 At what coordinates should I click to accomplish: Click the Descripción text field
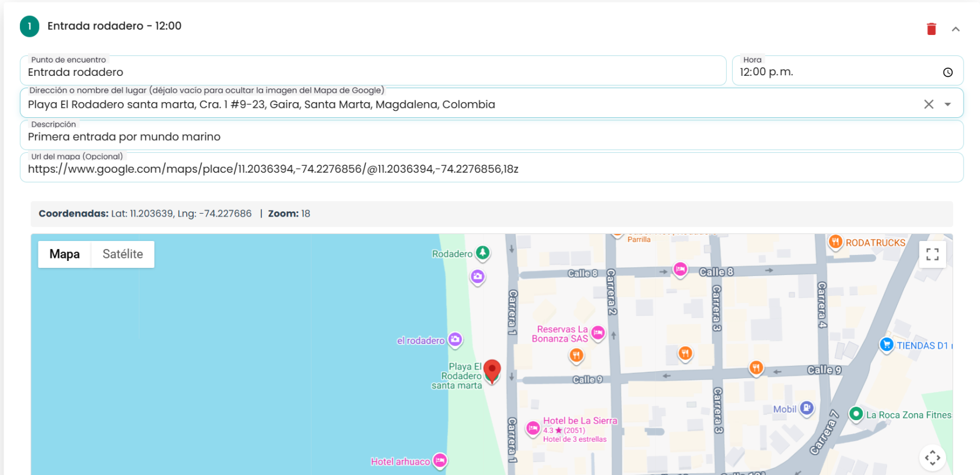coord(492,135)
